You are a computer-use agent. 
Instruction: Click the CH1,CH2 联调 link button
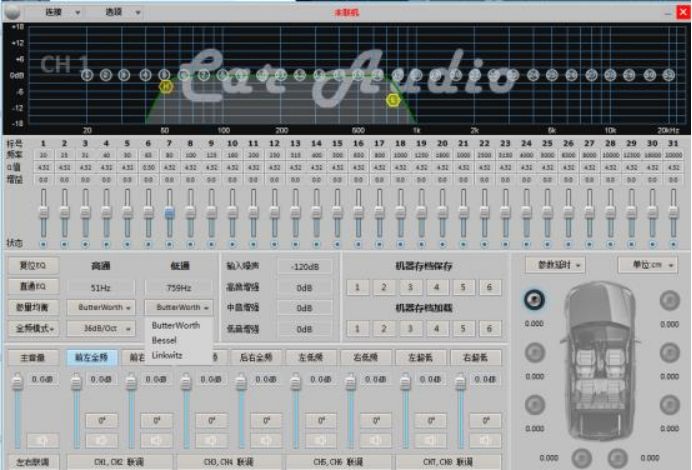[x=119, y=462]
